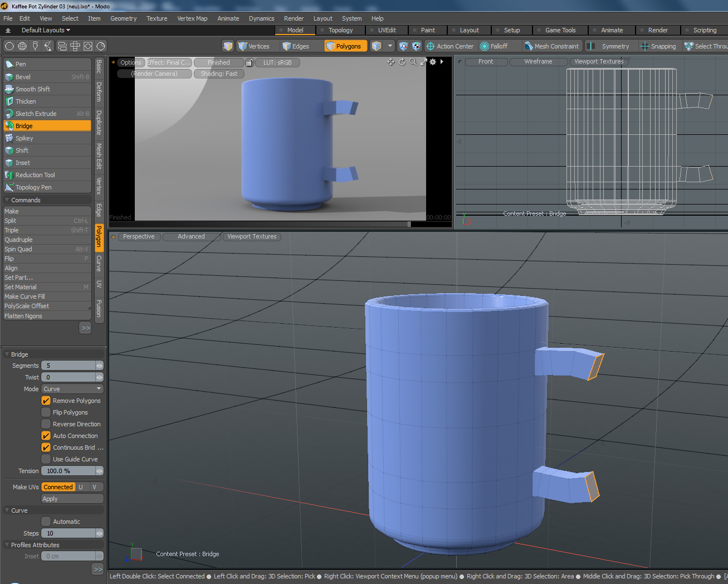This screenshot has width=728, height=584.
Task: Click the render viewport gear settings icon
Action: click(433, 62)
